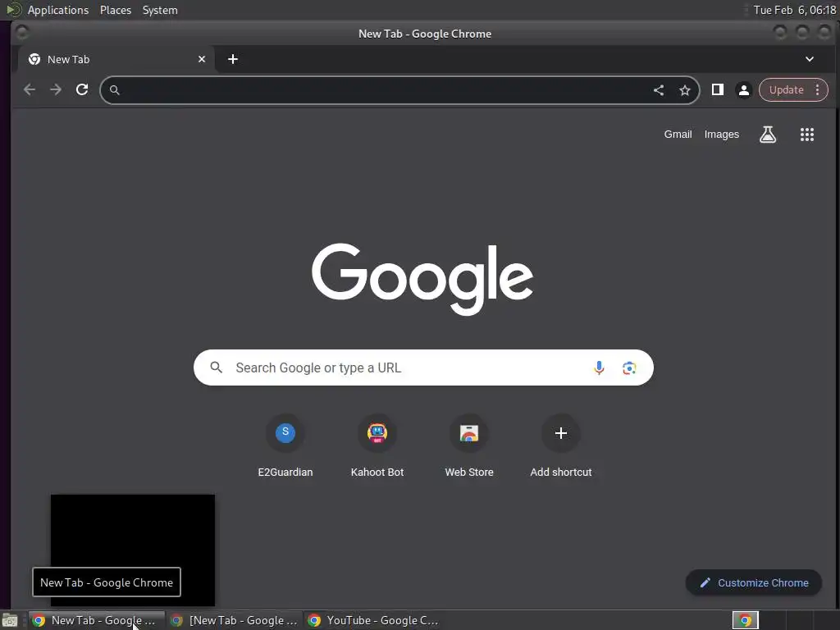Open a new tab with plus button

(x=232, y=59)
